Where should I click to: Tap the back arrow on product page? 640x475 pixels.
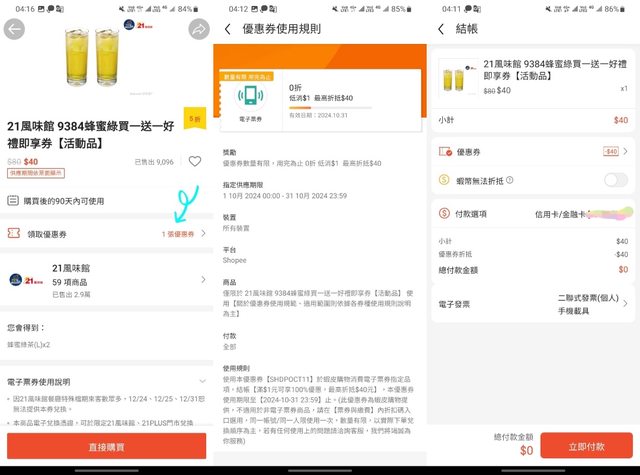point(13,30)
